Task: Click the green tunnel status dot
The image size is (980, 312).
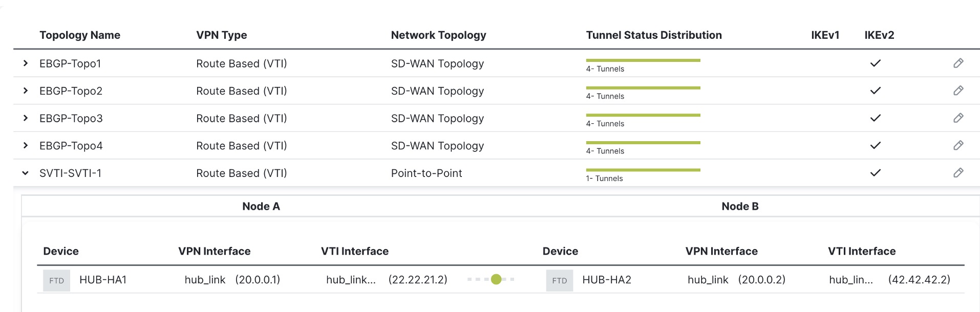Action: (496, 279)
